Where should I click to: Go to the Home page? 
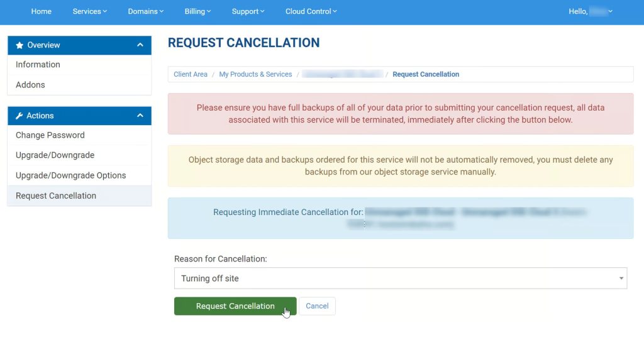coord(42,11)
